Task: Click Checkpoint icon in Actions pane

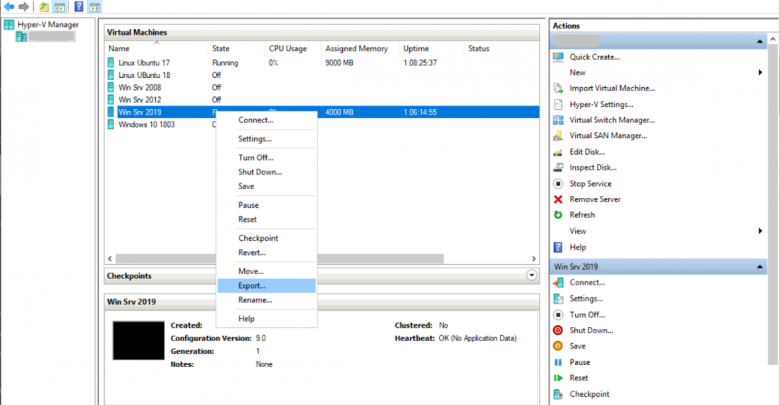Action: (x=558, y=394)
